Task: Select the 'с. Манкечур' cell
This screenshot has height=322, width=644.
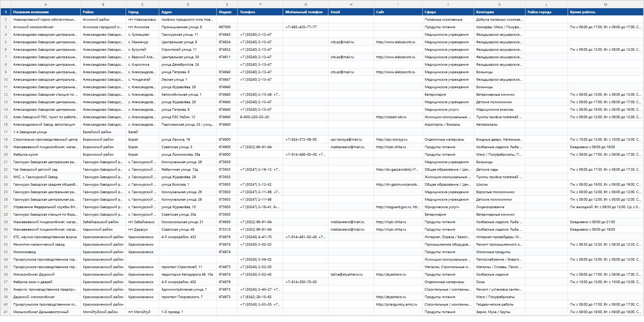Action: click(142, 42)
